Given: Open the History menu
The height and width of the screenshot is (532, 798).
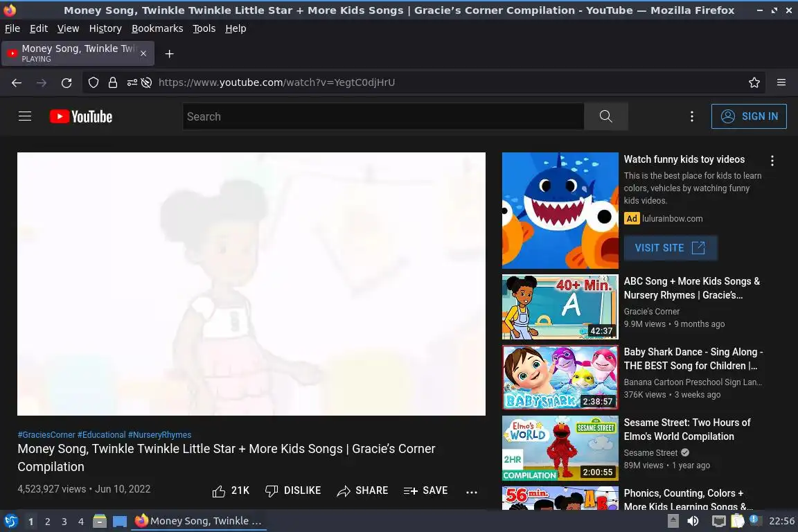Looking at the screenshot, I should (x=105, y=28).
